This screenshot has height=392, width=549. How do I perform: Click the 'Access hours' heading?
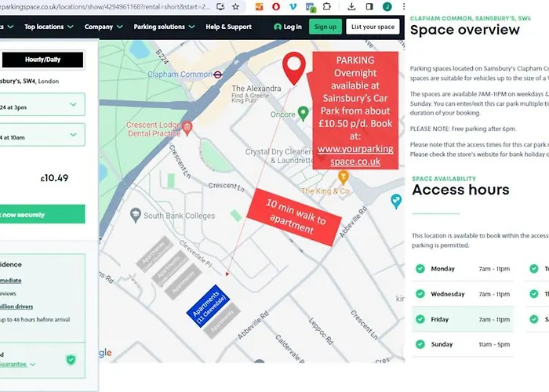click(x=461, y=190)
